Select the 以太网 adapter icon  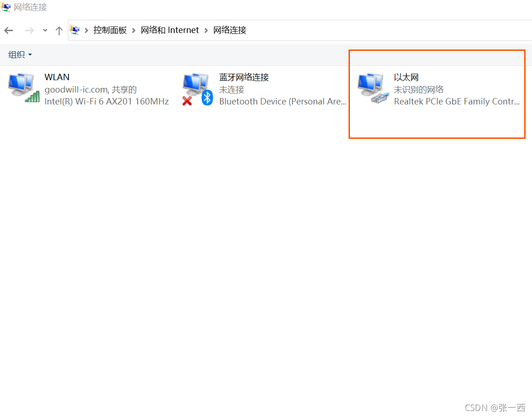point(373,88)
